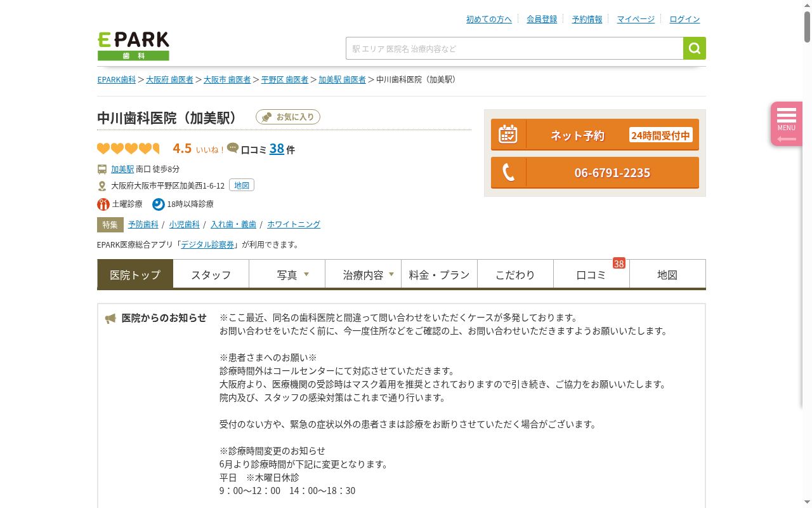812x508 pixels.
Task: Open the 入れ歯・義歯 feature link
Action: click(x=233, y=224)
